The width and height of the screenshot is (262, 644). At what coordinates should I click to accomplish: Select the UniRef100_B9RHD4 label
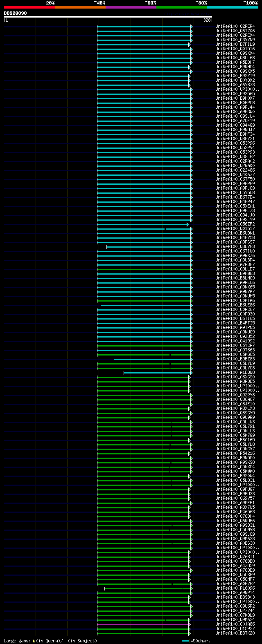pos(235,67)
